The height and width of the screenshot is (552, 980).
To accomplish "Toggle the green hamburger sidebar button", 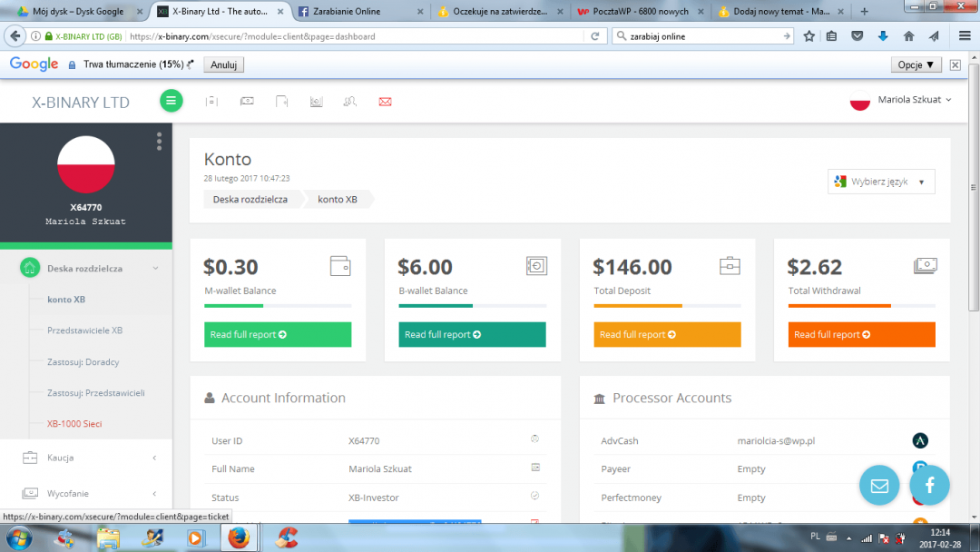I will 171,101.
